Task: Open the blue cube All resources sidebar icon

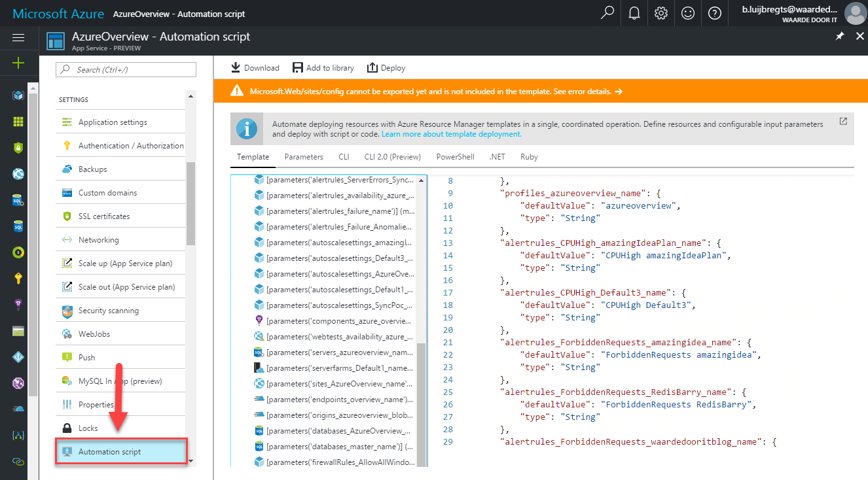Action: [x=18, y=95]
